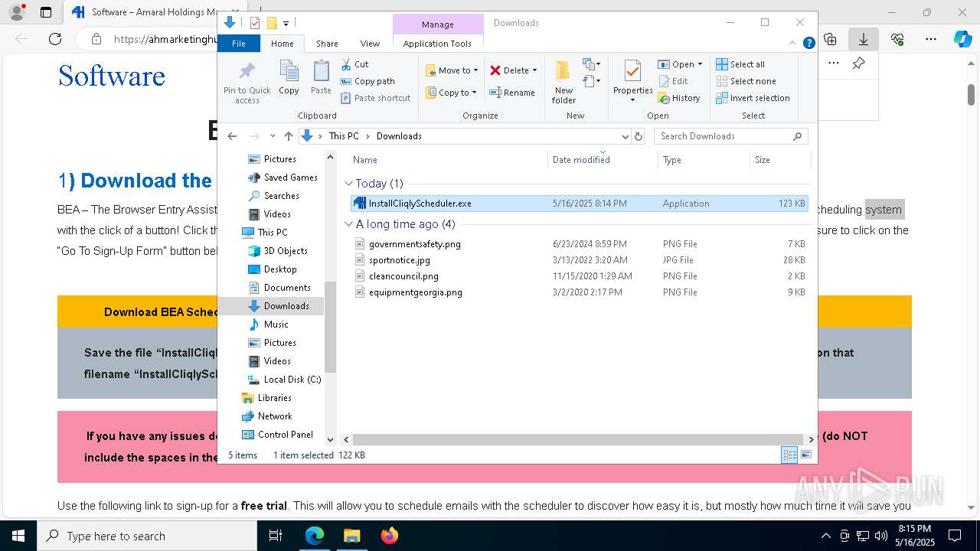Open Firefox from the taskbar

(389, 536)
